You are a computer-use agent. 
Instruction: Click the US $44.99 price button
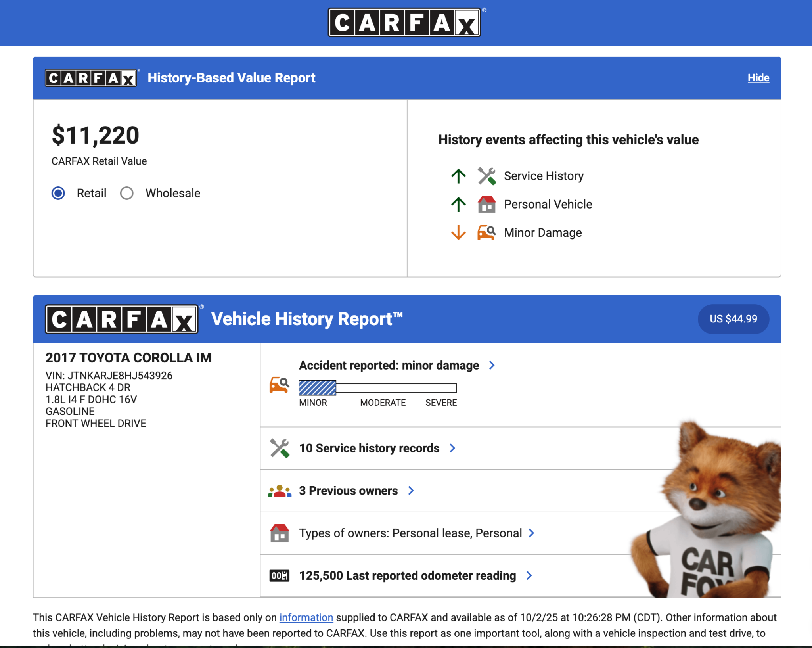tap(733, 319)
